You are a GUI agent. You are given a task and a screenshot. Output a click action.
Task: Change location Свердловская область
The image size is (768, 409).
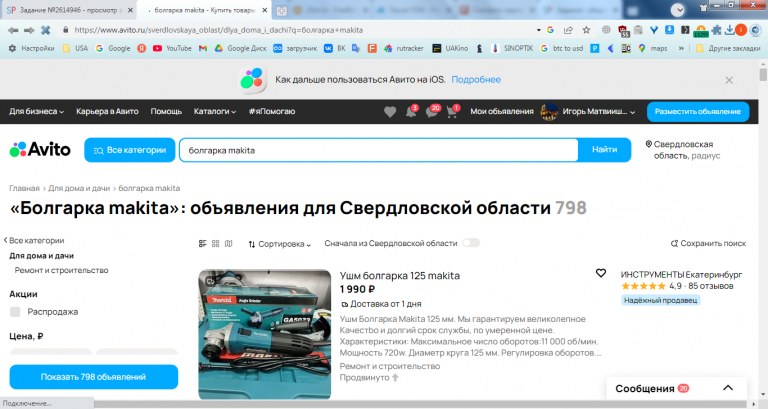tap(683, 150)
